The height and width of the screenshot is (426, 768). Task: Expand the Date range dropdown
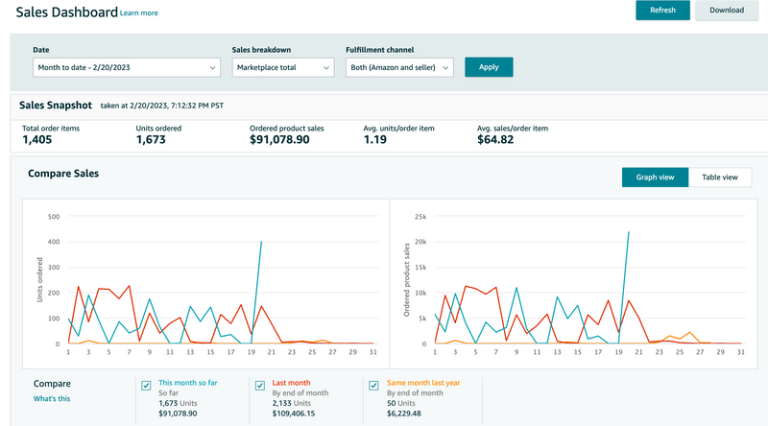coord(126,67)
